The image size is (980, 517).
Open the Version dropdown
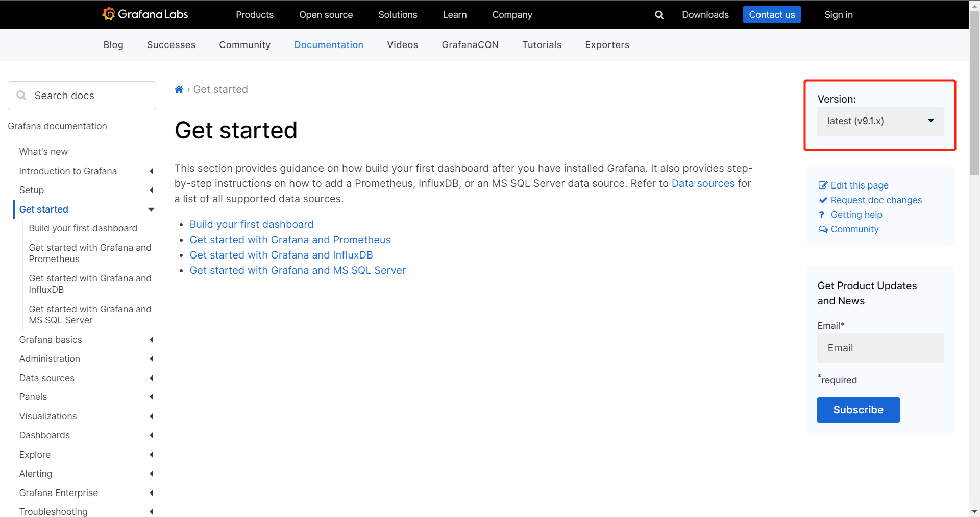pos(880,121)
